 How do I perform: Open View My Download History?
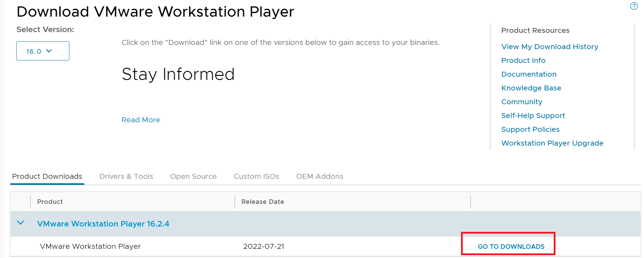pyautogui.click(x=549, y=47)
